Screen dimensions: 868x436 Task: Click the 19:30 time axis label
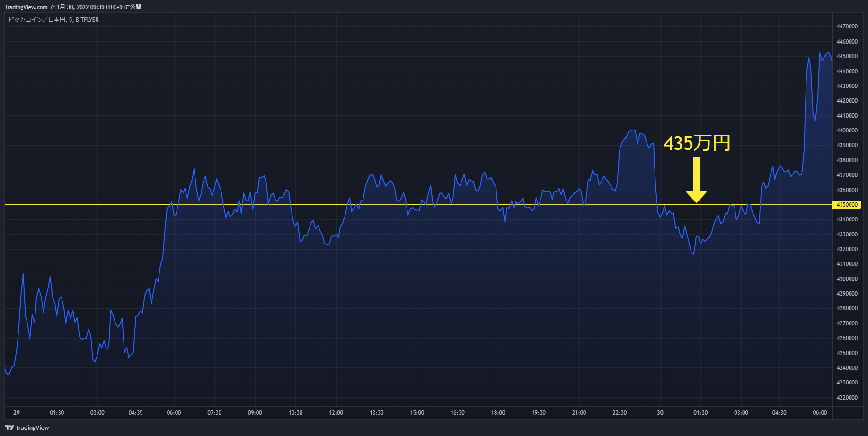coord(539,413)
